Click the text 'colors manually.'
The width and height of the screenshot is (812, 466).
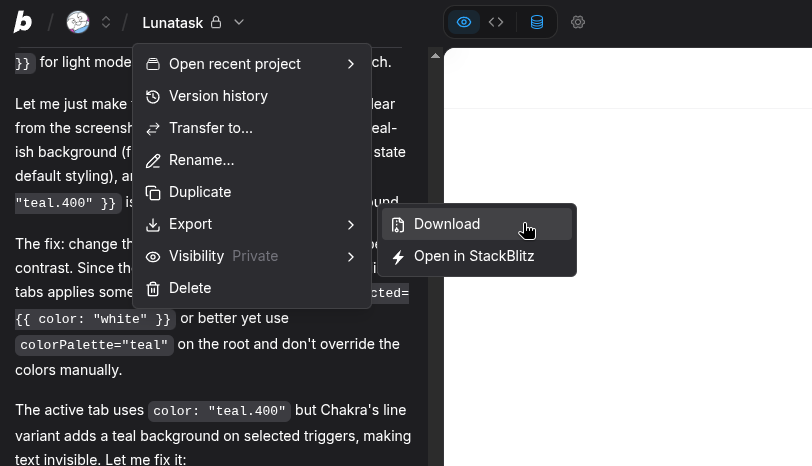click(x=68, y=370)
